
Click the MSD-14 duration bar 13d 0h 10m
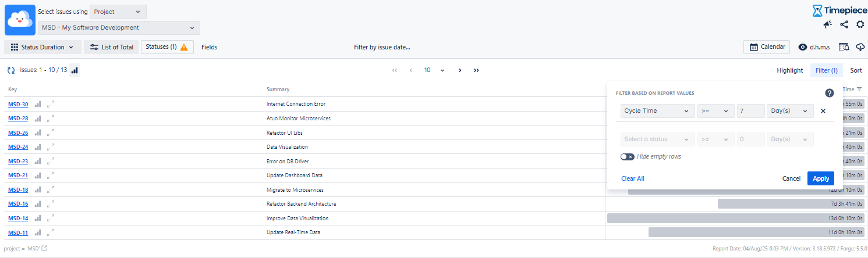(736, 218)
